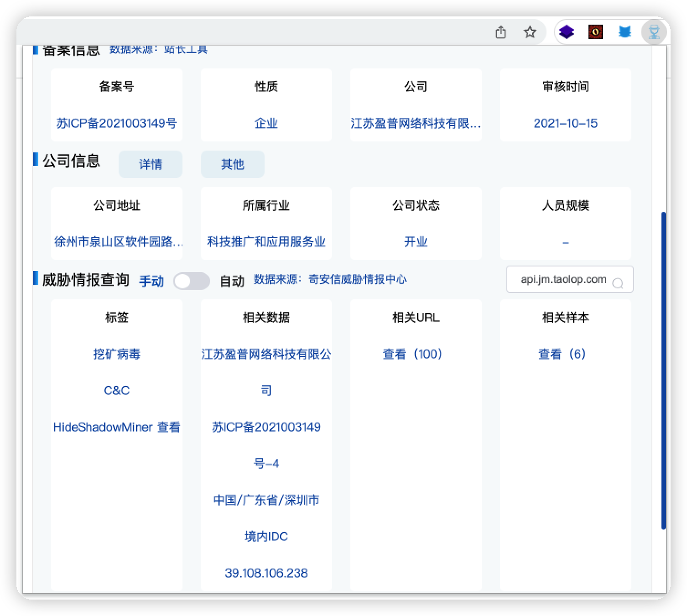Screen dimensions: 687x616
Task: View related URLs 查看 (100)
Action: pyautogui.click(x=412, y=354)
